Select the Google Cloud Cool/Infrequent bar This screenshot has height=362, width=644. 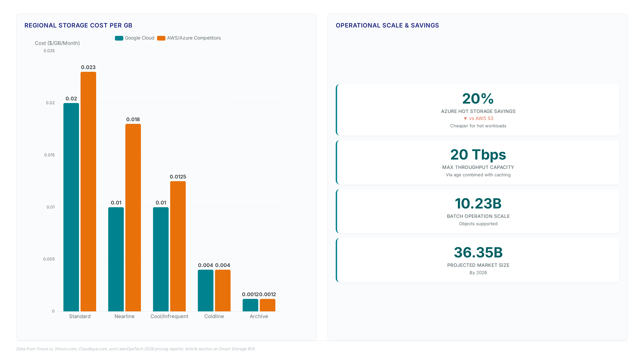161,259
